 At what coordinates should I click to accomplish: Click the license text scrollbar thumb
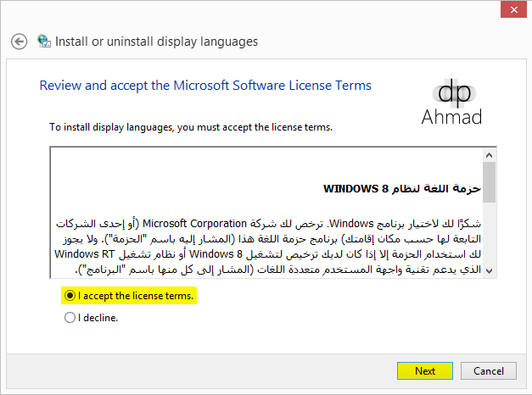click(x=489, y=182)
